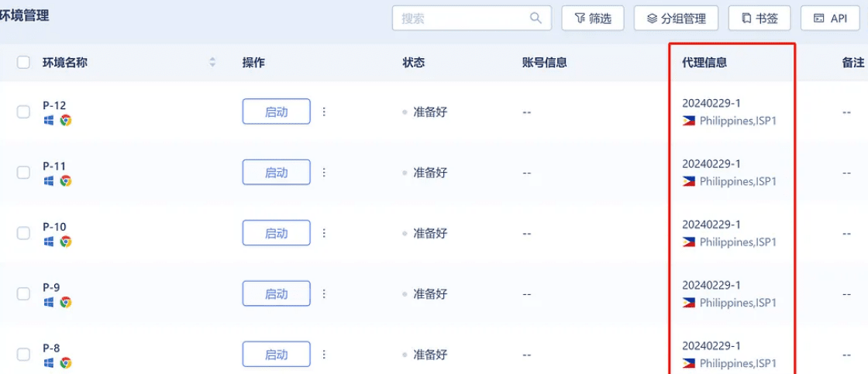Tick the checkbox next to P-9
Image resolution: width=868 pixels, height=374 pixels.
(23, 293)
